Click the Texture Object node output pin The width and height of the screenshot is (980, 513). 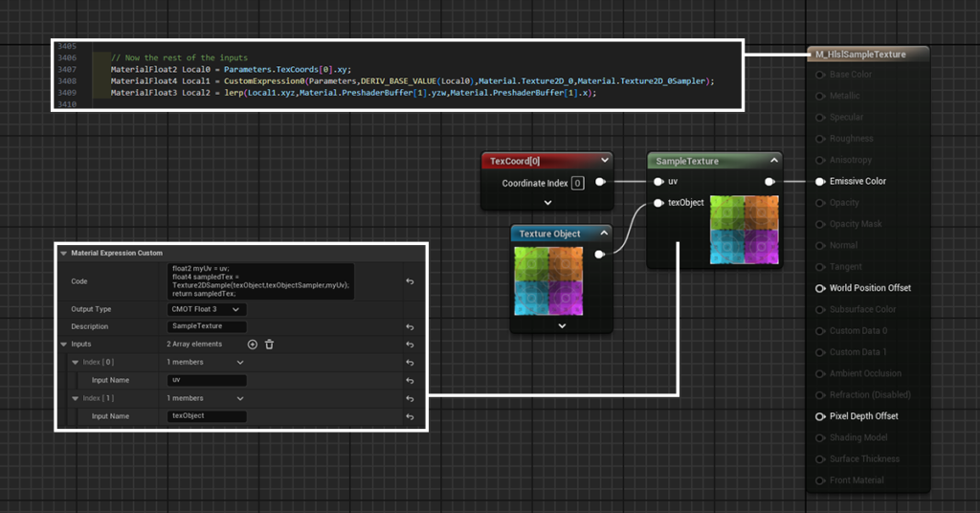pos(600,254)
